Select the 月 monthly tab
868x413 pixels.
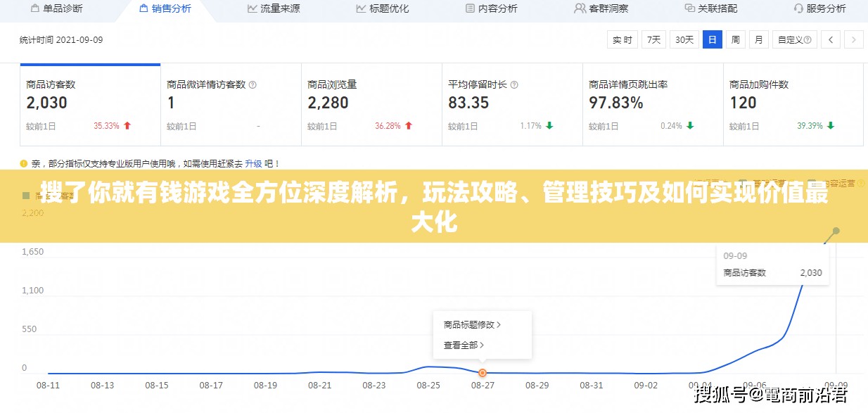758,39
